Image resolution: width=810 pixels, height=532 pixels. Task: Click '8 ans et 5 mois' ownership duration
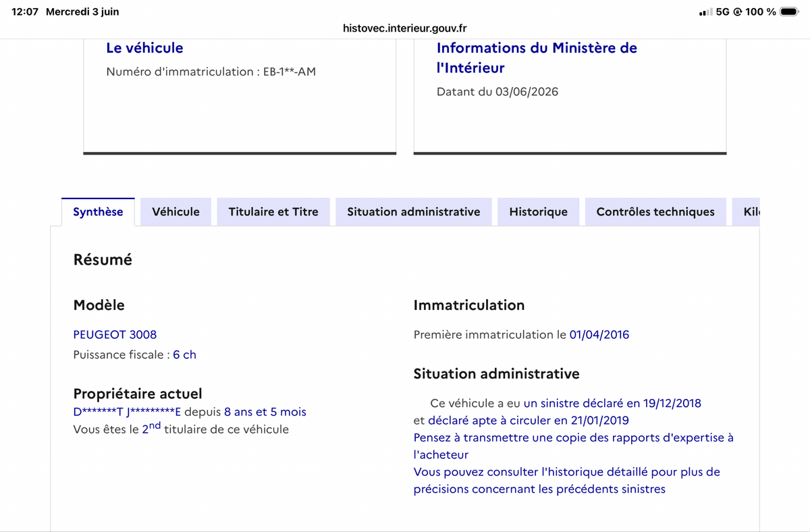(265, 412)
